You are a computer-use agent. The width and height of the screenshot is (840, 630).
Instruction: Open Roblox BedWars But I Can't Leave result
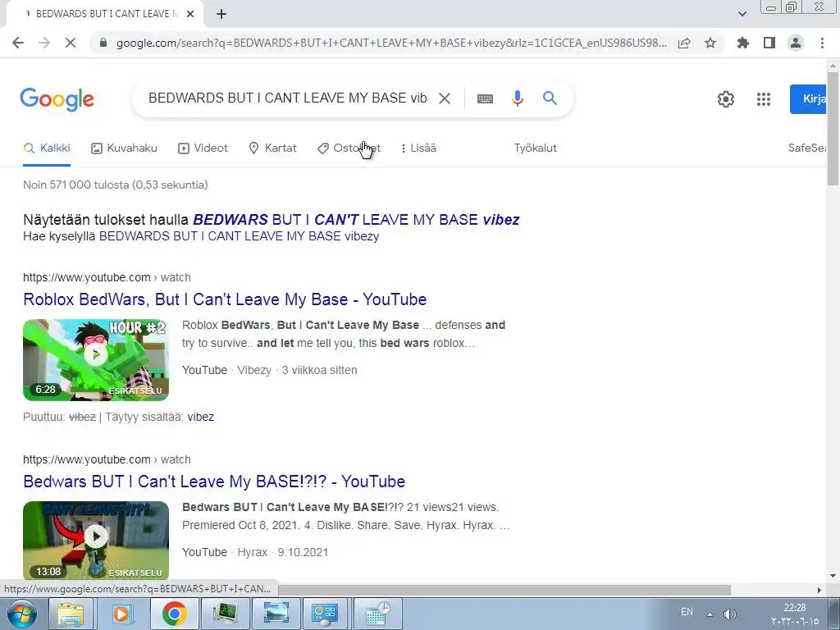[225, 299]
